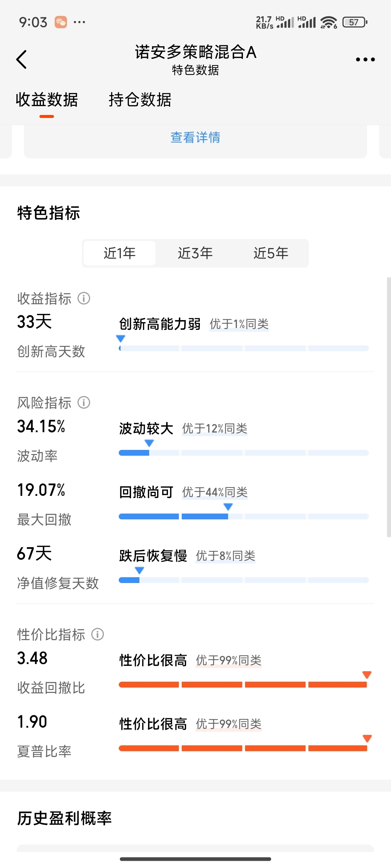
Task: Tap the WiFi status bar icon
Action: (329, 22)
